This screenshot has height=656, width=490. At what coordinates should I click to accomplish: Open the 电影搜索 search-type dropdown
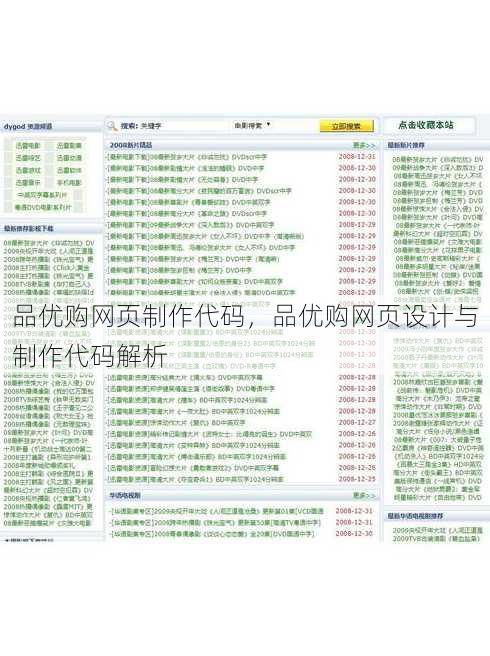(252, 125)
